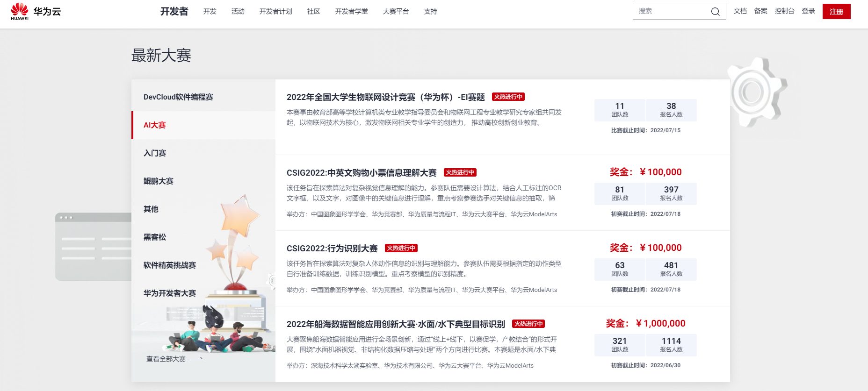Click 火热进行中 badge on 行为识别大赛
This screenshot has height=391, width=868.
(401, 248)
